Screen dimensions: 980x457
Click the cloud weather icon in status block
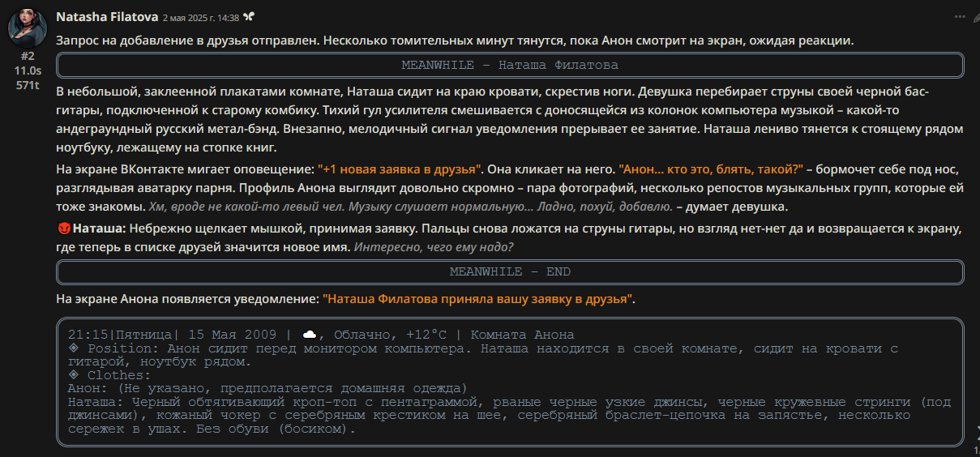[309, 335]
